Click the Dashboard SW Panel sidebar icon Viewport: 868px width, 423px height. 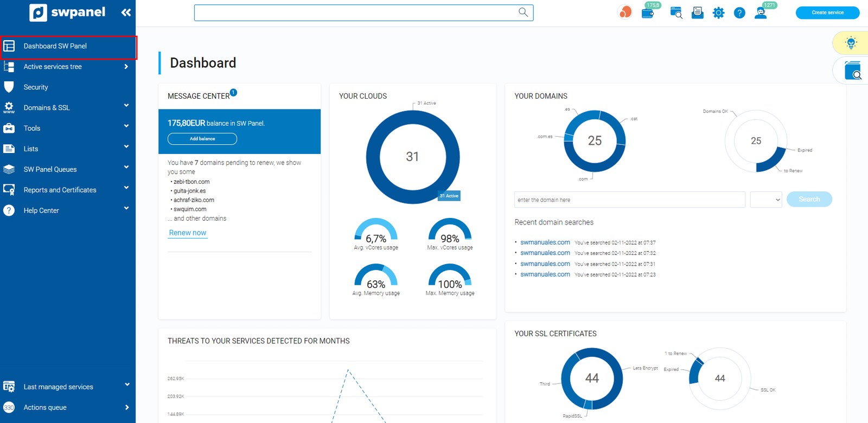tap(9, 46)
